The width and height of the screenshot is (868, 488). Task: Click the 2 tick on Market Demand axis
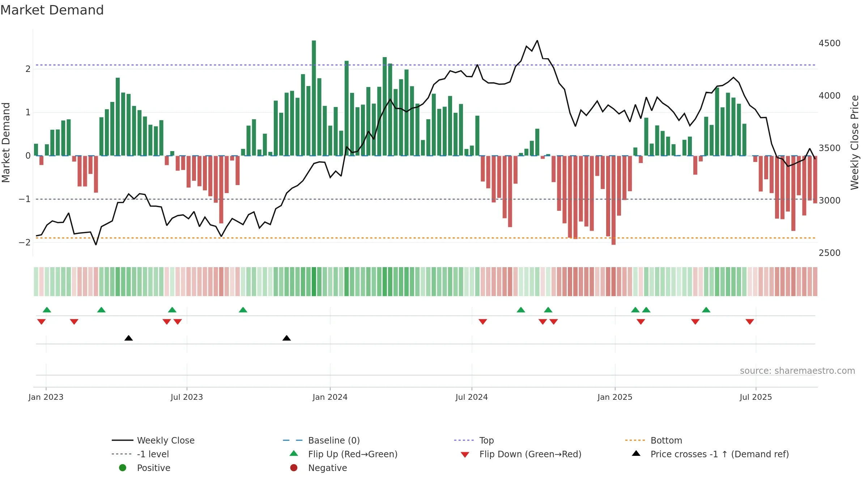click(28, 69)
